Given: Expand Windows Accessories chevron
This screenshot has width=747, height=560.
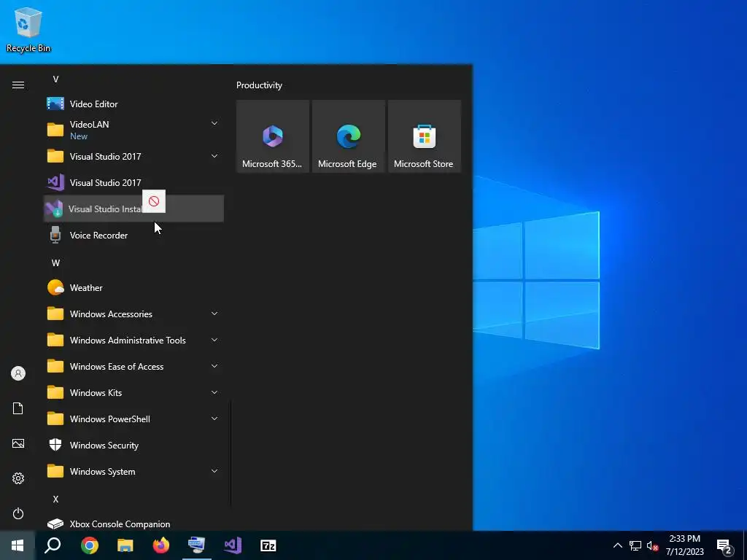Looking at the screenshot, I should [x=214, y=314].
